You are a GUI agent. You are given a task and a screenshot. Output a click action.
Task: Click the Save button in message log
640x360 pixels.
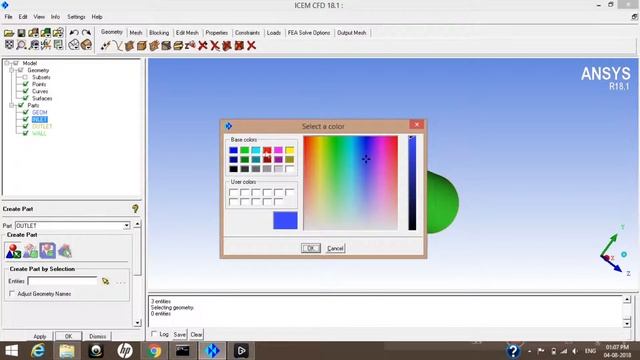click(x=179, y=334)
